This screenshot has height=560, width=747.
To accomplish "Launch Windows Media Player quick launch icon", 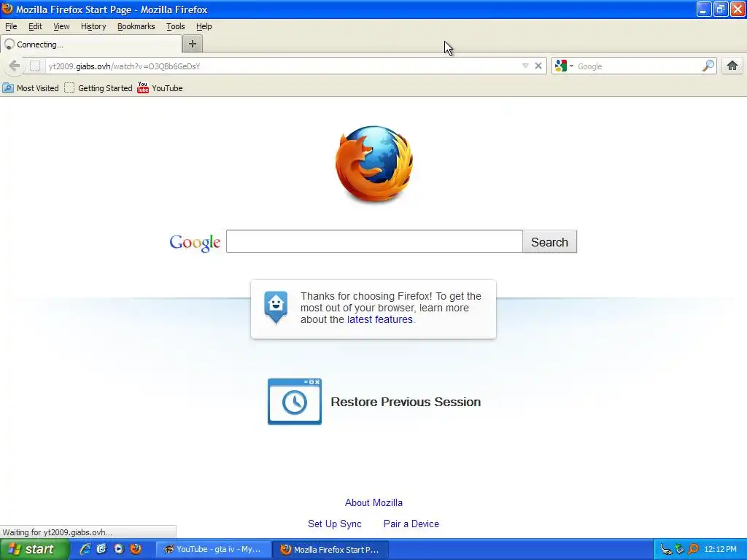I will pos(119,549).
